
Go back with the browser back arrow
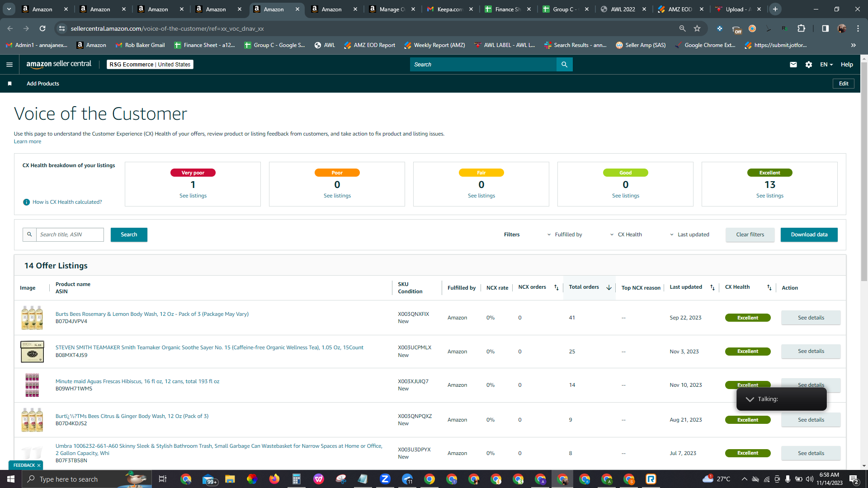[10, 28]
